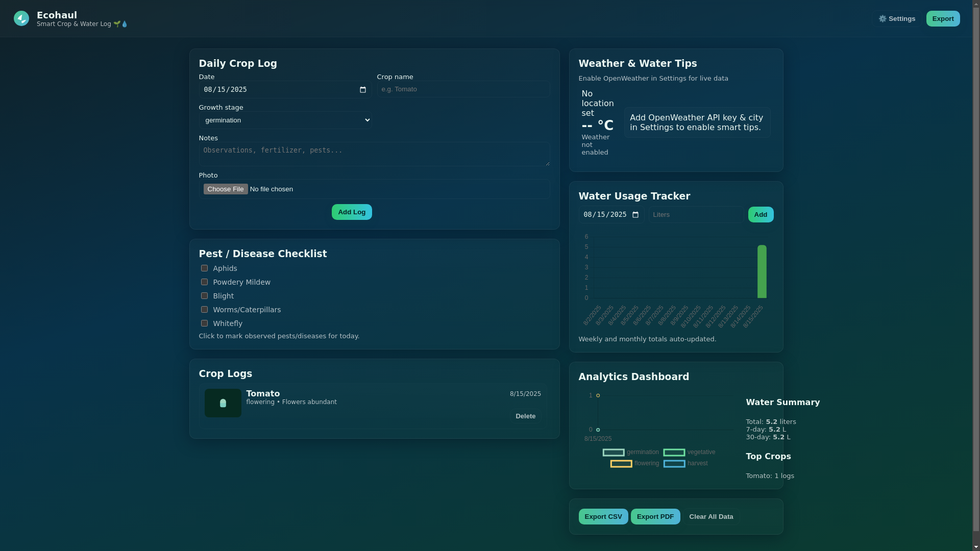Screen dimensions: 980x551
Task: Click the Export button in header
Action: [943, 19]
